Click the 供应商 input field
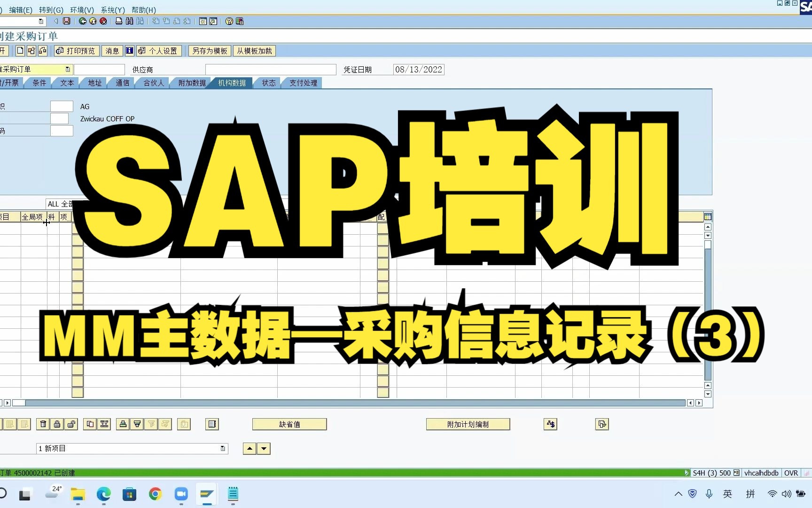 point(271,70)
